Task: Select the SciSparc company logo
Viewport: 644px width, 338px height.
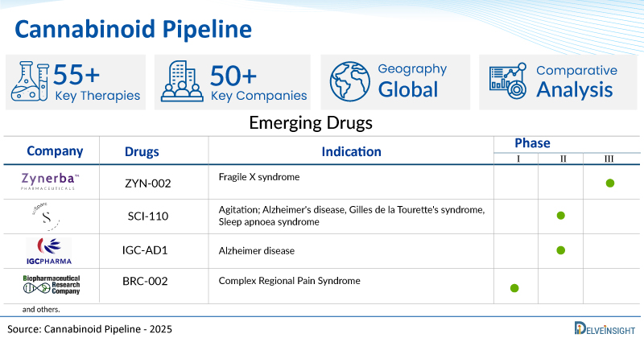Action: (46, 216)
